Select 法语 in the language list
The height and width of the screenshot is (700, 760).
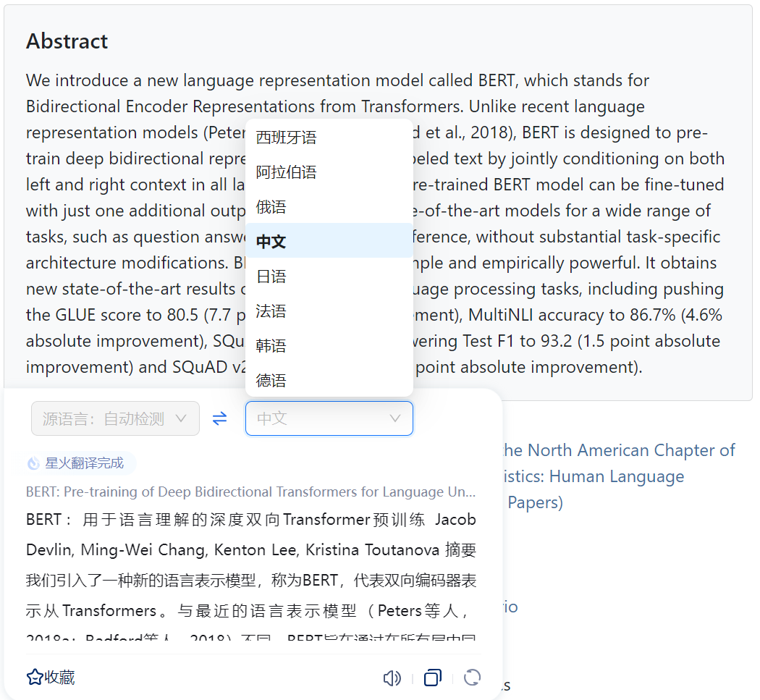coord(329,311)
